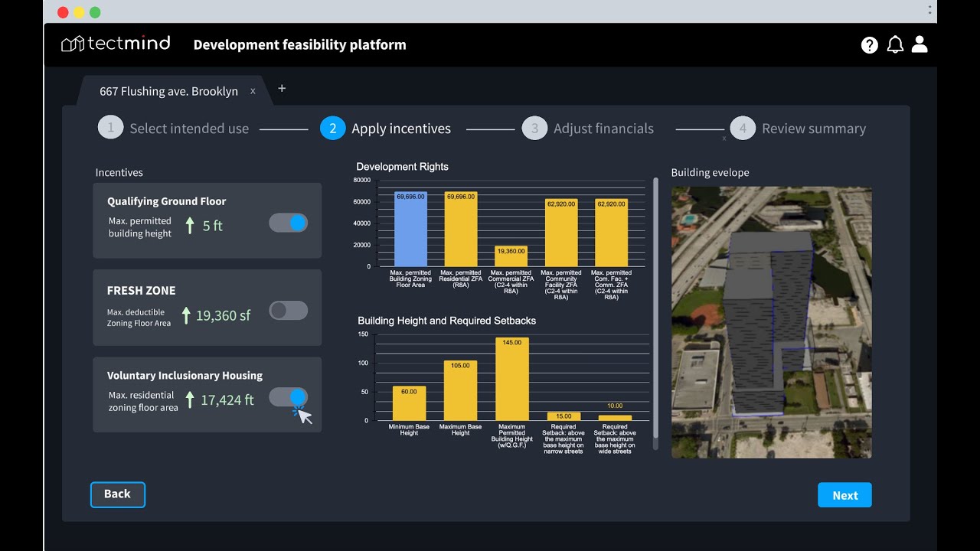Image resolution: width=980 pixels, height=551 pixels.
Task: Close the 667 Flushing ave. Brooklyn tab
Action: click(253, 91)
